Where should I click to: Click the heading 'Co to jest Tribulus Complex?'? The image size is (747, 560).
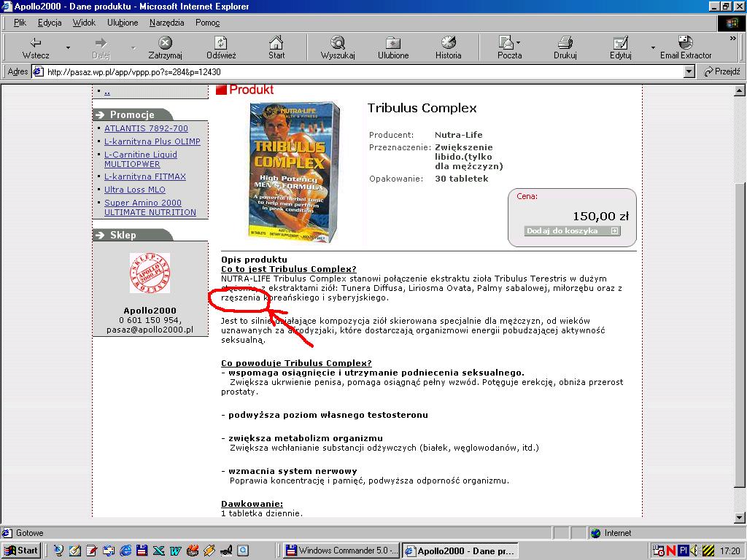click(289, 269)
